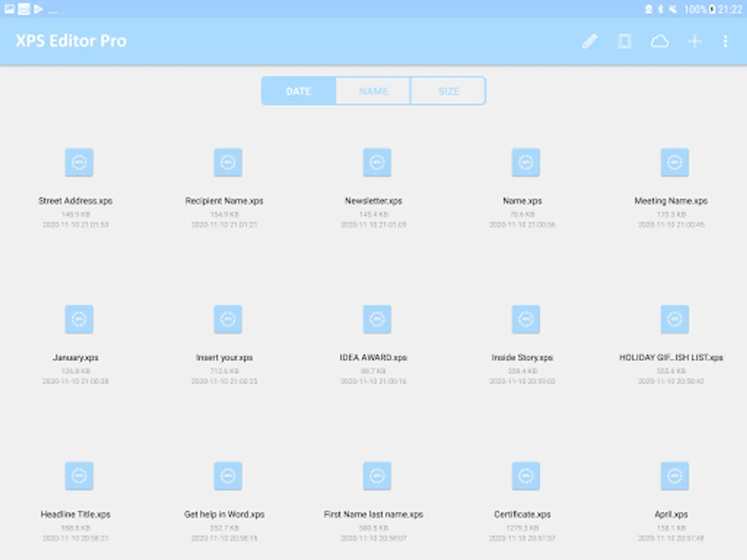Tap the gallery notification icon in status bar

tap(9, 9)
